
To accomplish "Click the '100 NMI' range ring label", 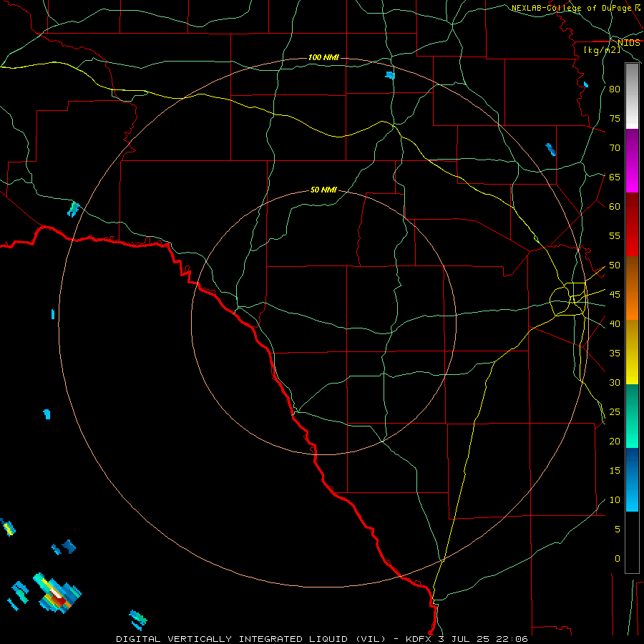I will (x=323, y=57).
